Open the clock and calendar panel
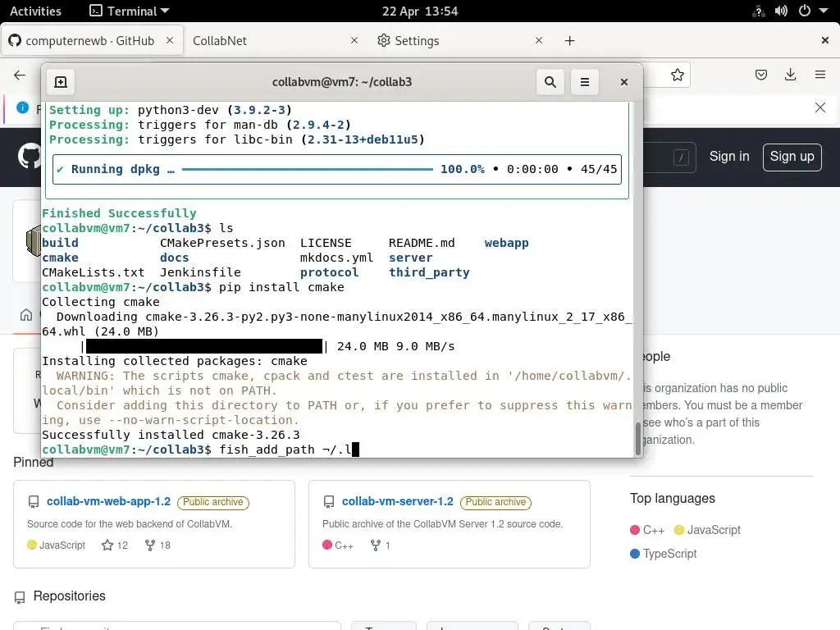 point(420,11)
